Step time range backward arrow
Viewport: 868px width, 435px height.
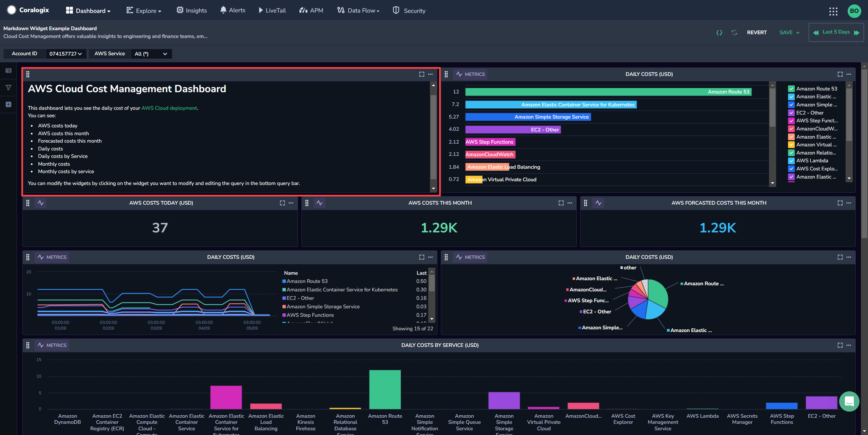(x=816, y=33)
